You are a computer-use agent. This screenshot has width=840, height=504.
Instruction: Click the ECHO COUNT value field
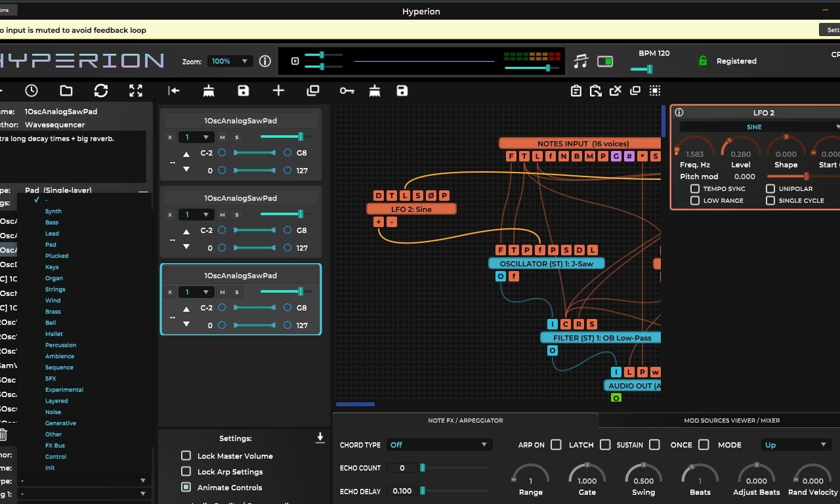(x=402, y=468)
